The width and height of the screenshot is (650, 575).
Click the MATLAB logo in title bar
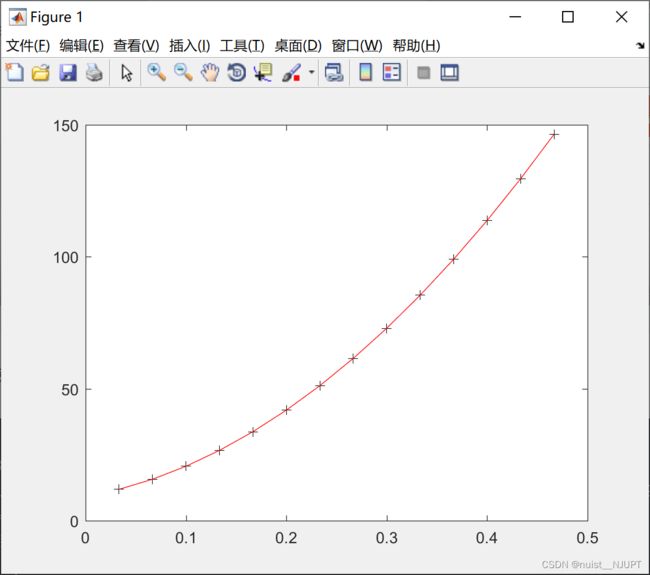18,17
